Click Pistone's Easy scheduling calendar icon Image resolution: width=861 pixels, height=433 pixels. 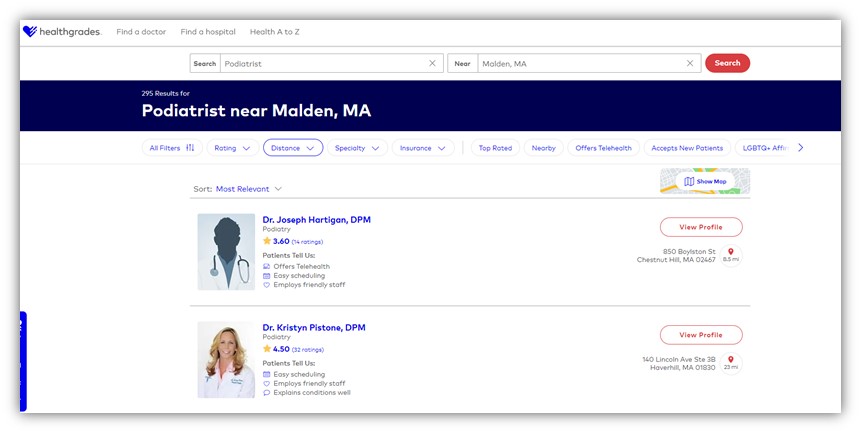pyautogui.click(x=266, y=374)
